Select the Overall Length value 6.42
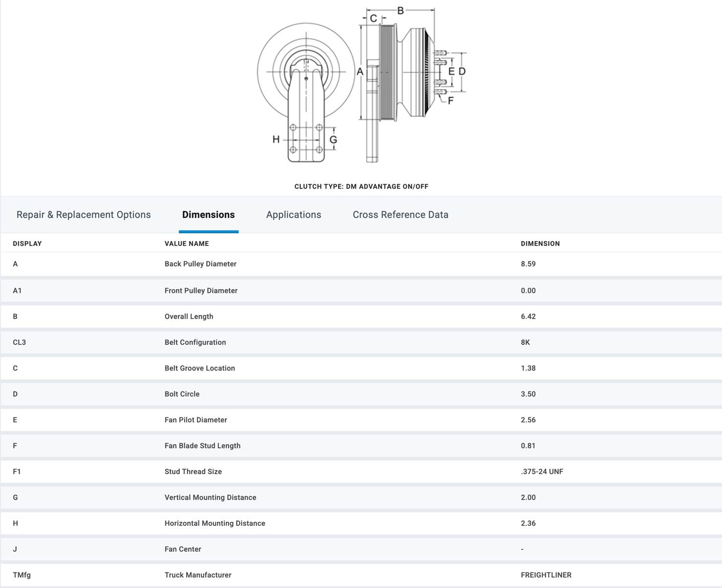The image size is (722, 588). 528,317
